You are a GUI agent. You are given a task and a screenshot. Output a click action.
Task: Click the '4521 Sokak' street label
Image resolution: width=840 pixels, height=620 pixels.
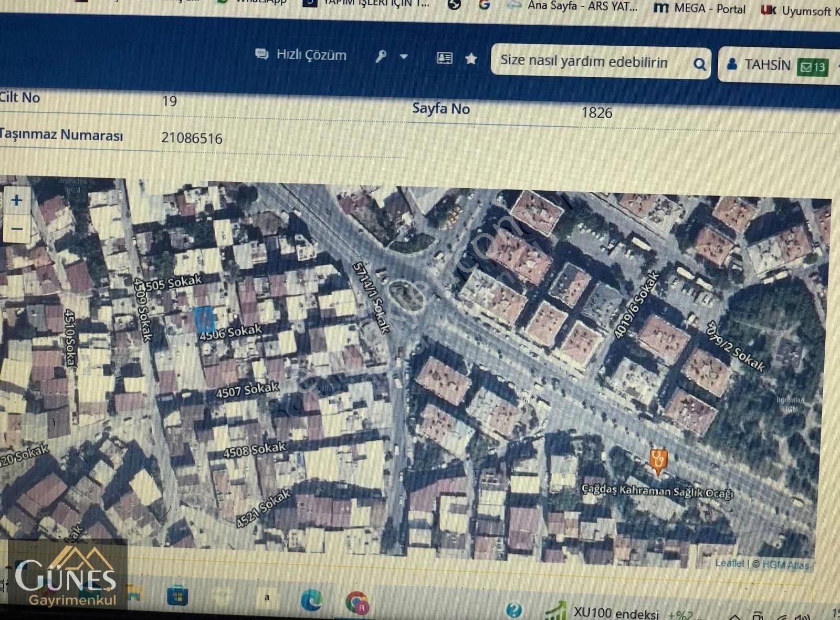(263, 508)
